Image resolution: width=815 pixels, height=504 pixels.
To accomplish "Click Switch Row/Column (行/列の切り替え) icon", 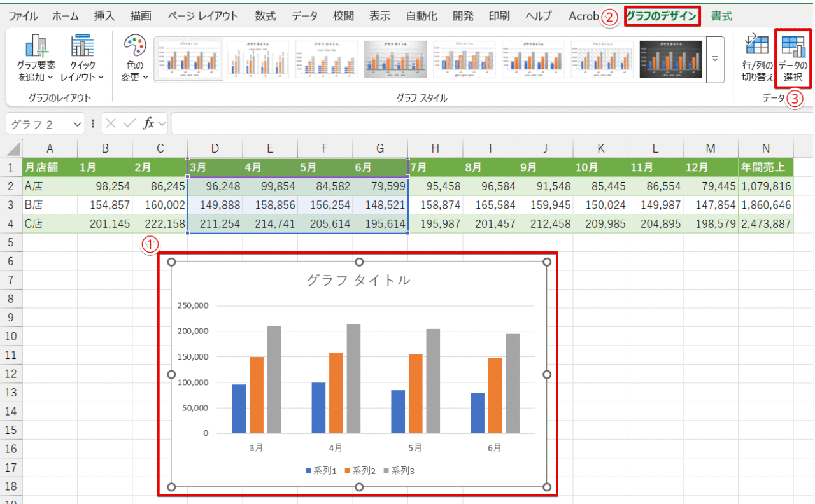I will (x=757, y=46).
